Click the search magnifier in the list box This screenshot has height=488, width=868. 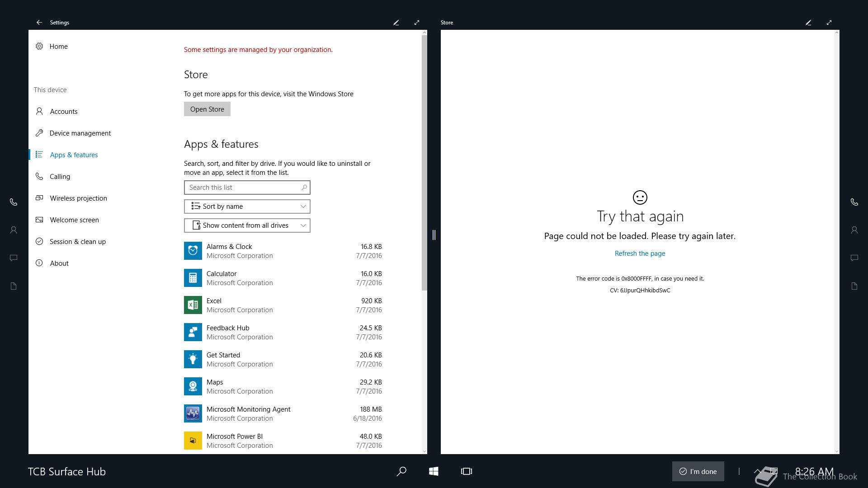pyautogui.click(x=304, y=188)
